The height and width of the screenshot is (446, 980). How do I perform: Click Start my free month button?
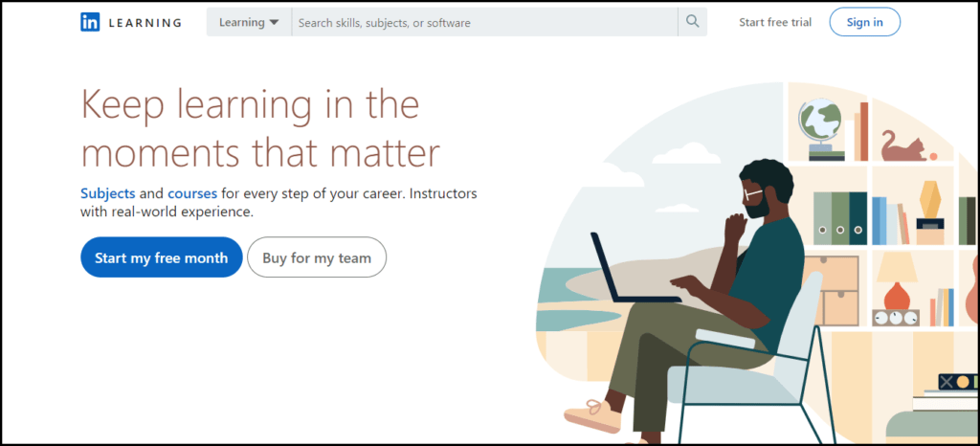point(161,257)
